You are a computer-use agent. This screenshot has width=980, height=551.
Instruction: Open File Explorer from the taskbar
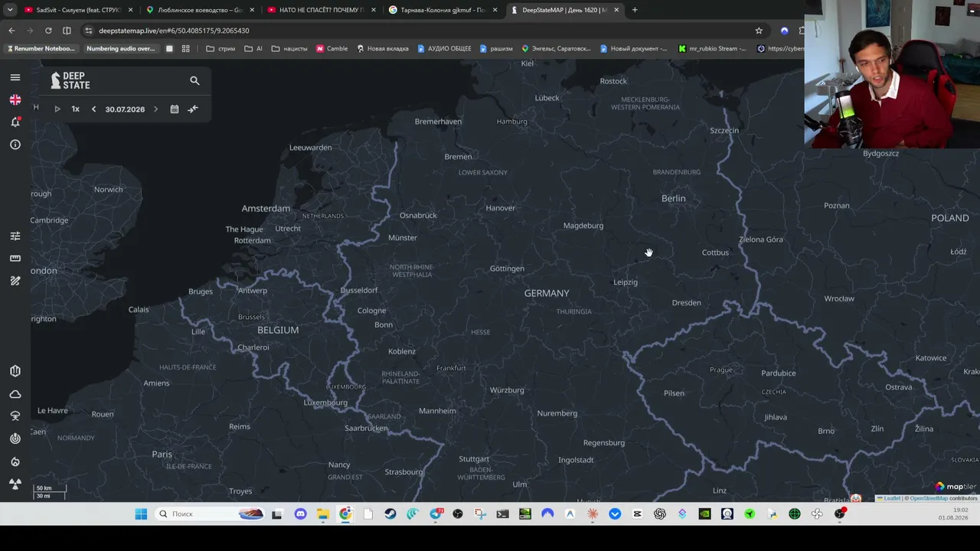point(322,514)
